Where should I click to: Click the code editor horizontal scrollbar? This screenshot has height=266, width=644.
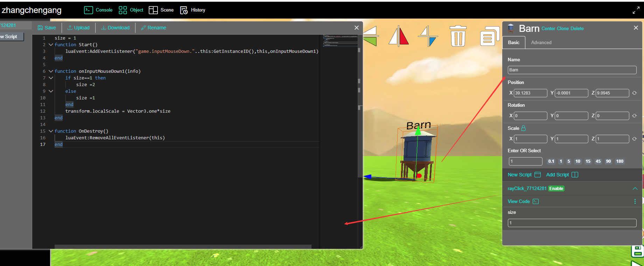pos(183,246)
